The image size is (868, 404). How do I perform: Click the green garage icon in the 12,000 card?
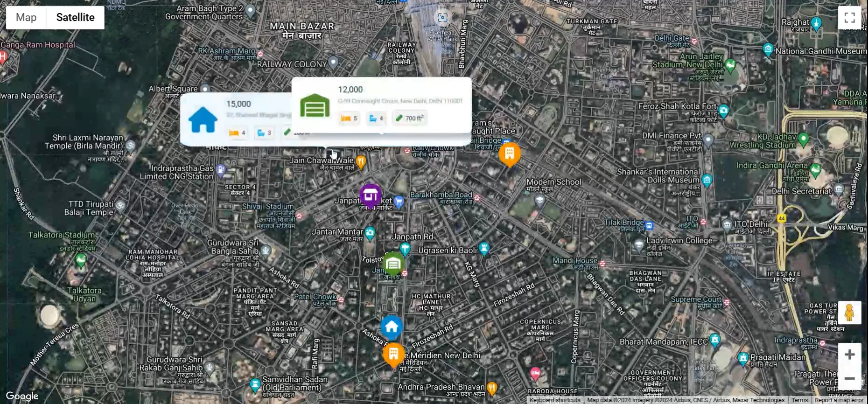coord(315,105)
